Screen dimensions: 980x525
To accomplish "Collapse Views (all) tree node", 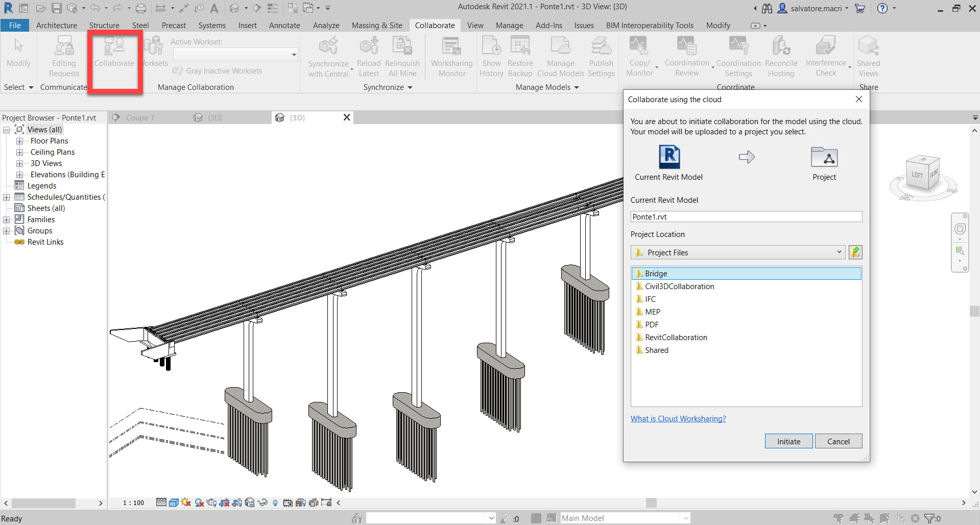I will tap(7, 130).
